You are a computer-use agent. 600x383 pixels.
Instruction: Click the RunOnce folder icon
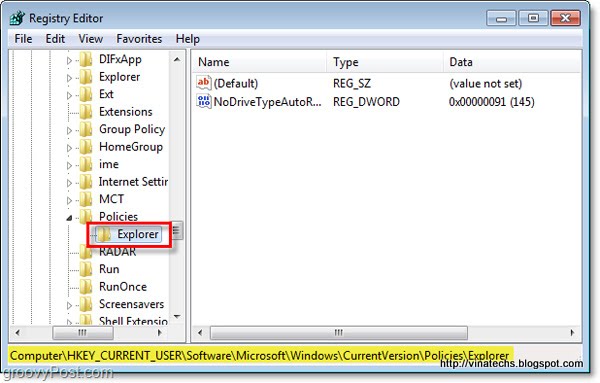86,287
